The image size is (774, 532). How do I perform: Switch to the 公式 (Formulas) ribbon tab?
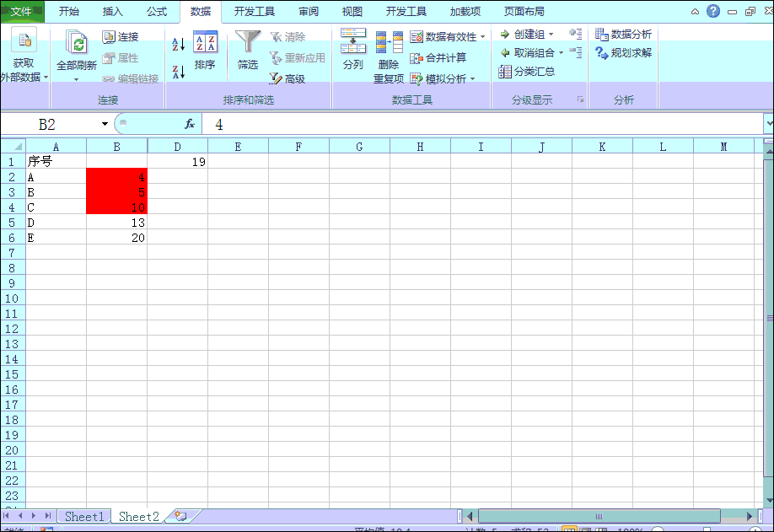tap(157, 12)
